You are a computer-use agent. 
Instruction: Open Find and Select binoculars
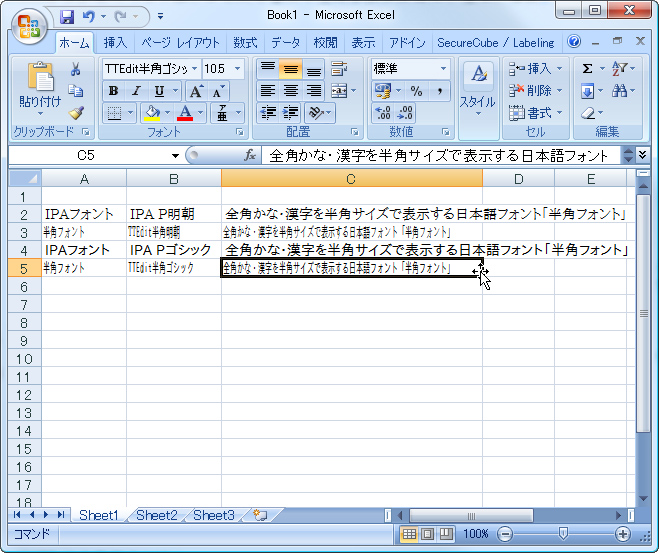coord(620,91)
